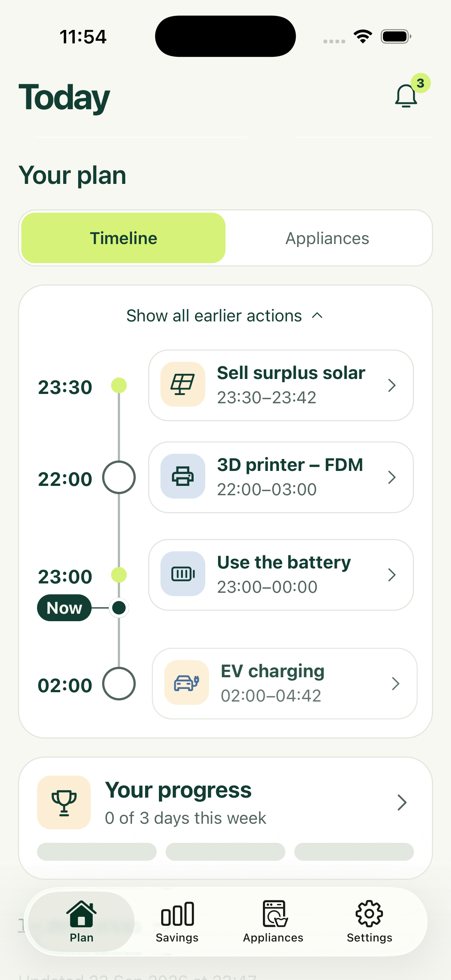This screenshot has width=451, height=980.
Task: Tap the battery icon
Action: point(183,573)
